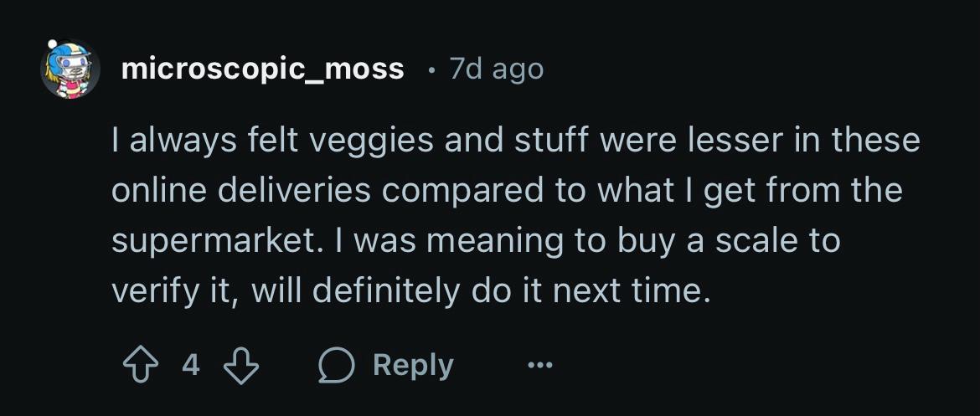This screenshot has width=980, height=416.
Task: Click the words "online deliveries" in comment
Action: pos(241,191)
